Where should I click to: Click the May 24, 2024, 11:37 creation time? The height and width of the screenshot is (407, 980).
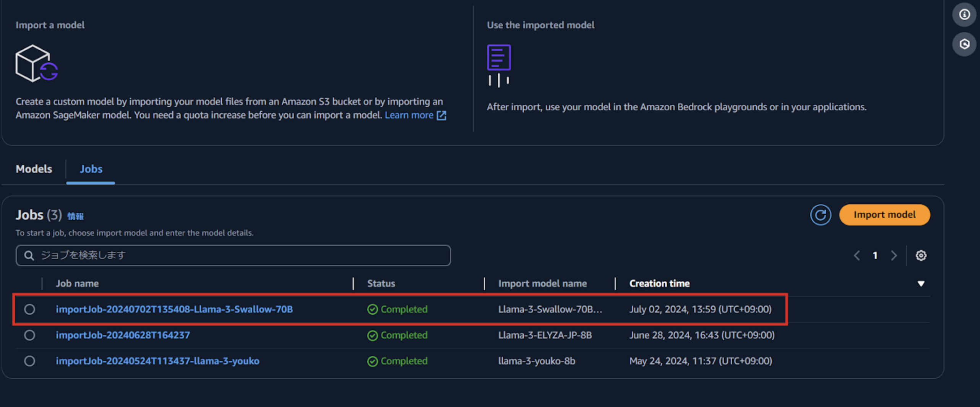click(x=701, y=361)
